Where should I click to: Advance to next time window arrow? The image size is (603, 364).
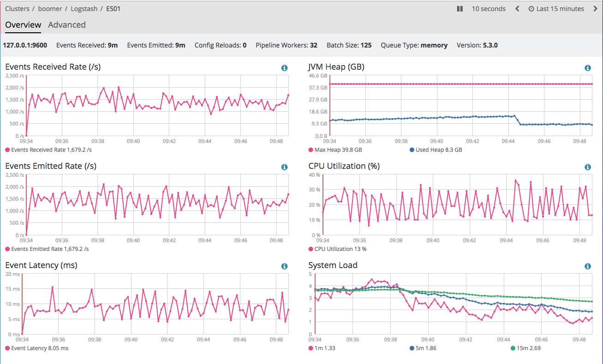(x=595, y=9)
